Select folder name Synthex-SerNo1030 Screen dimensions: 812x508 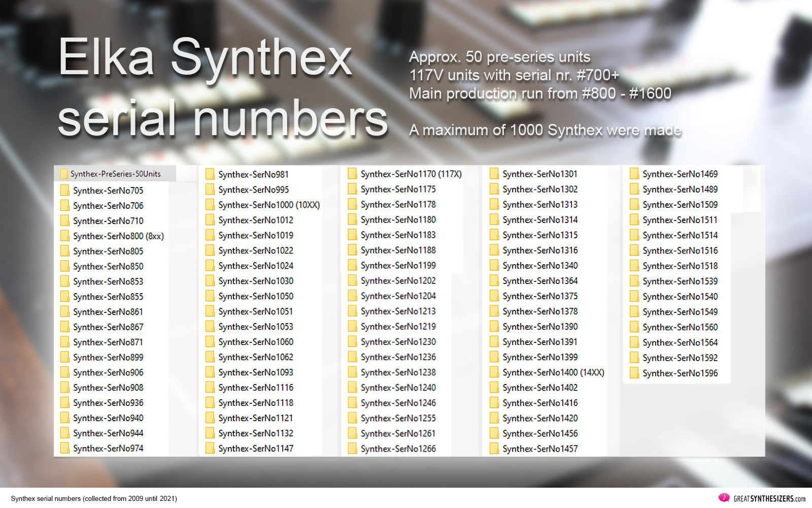coord(256,281)
